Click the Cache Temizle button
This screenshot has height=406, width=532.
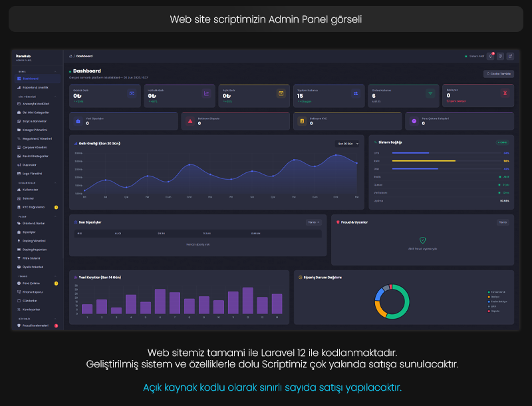pyautogui.click(x=498, y=74)
